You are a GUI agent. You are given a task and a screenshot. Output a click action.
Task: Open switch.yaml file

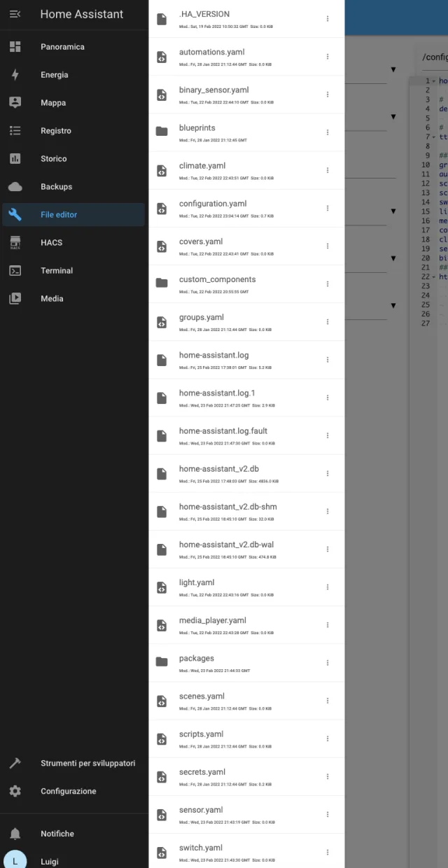pos(246,850)
